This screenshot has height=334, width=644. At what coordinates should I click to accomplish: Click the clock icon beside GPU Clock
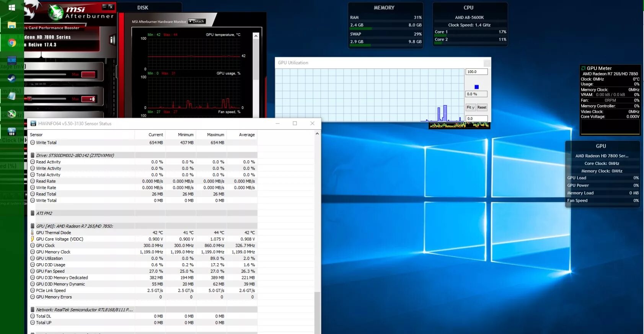coord(33,246)
